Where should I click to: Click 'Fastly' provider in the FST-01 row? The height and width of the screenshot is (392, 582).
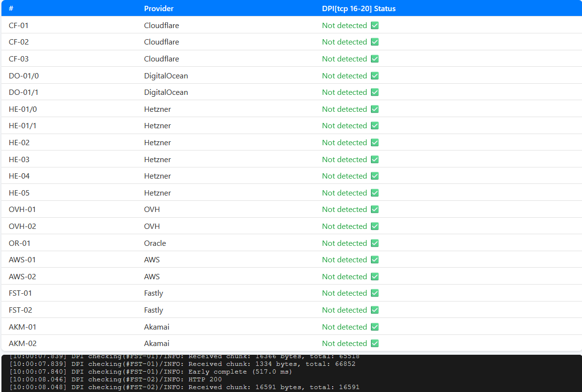153,293
